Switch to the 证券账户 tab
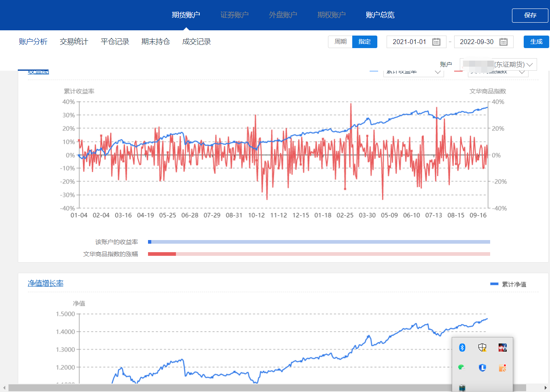 click(235, 15)
